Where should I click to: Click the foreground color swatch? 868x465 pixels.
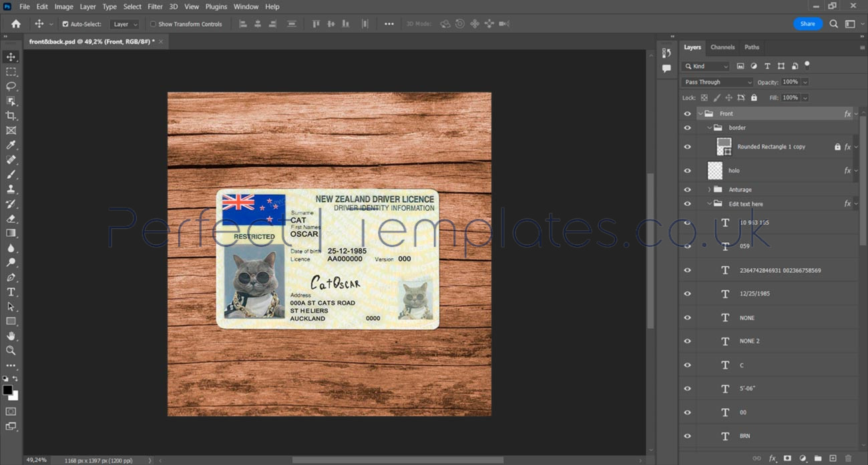point(7,390)
